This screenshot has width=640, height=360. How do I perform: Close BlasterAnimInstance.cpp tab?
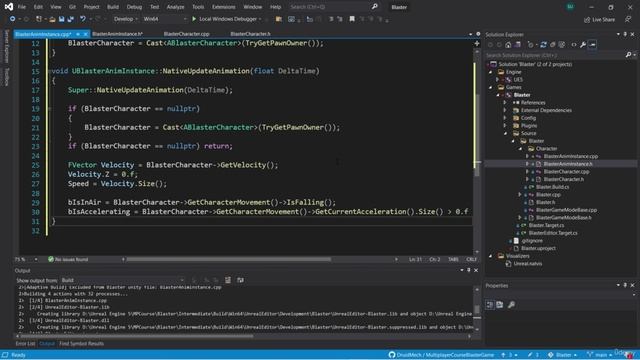pos(85,34)
